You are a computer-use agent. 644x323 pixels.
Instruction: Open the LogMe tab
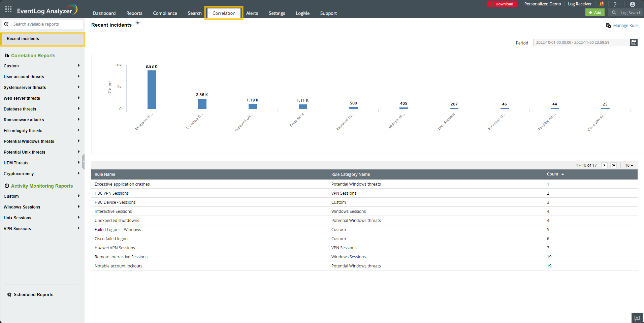coord(303,13)
